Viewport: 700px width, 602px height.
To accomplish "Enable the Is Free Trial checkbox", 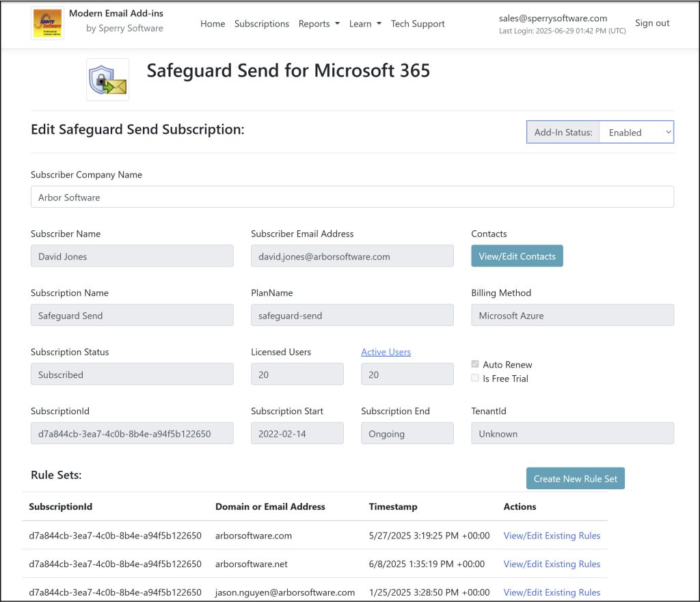I will [x=475, y=378].
